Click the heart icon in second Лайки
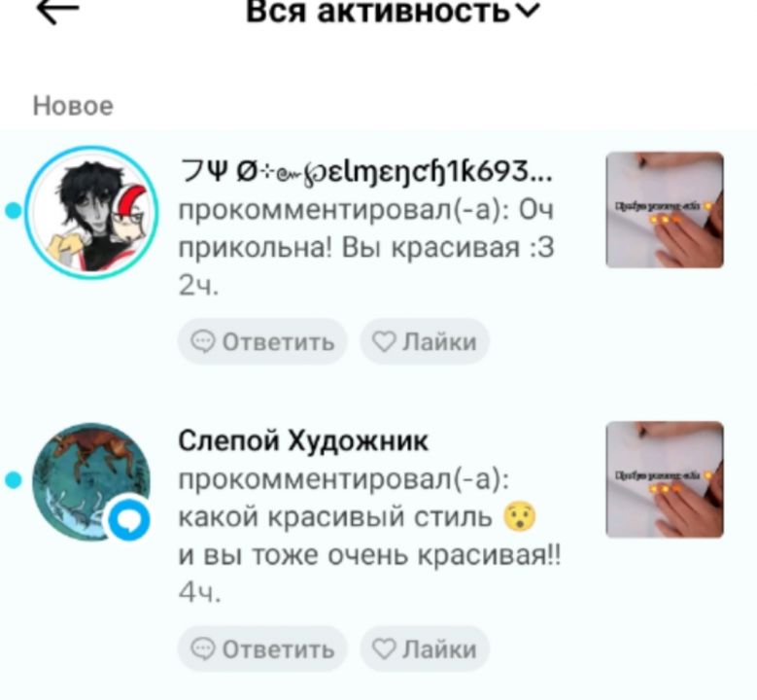 [x=384, y=648]
